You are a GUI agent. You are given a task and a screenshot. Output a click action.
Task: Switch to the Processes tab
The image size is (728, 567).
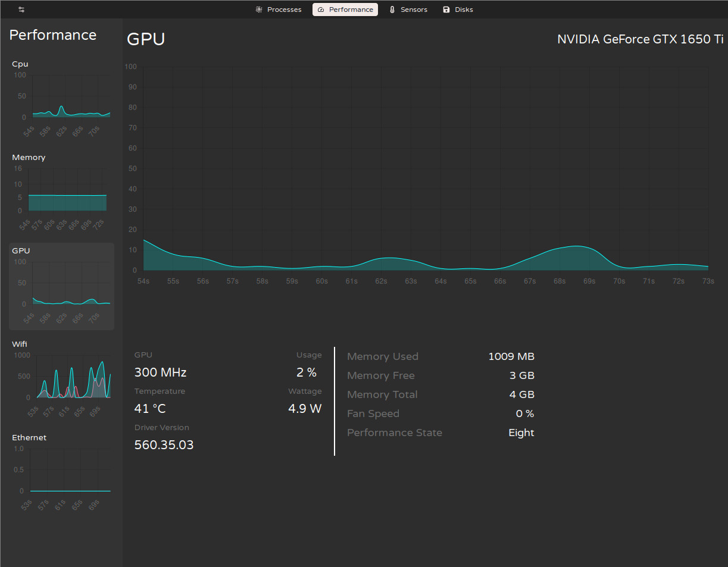coord(284,10)
